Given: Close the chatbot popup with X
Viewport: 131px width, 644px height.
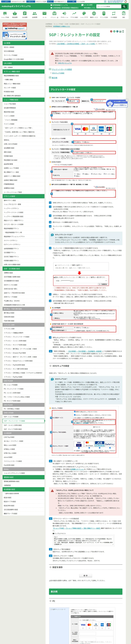Looking at the screenshot, I should point(127,100).
